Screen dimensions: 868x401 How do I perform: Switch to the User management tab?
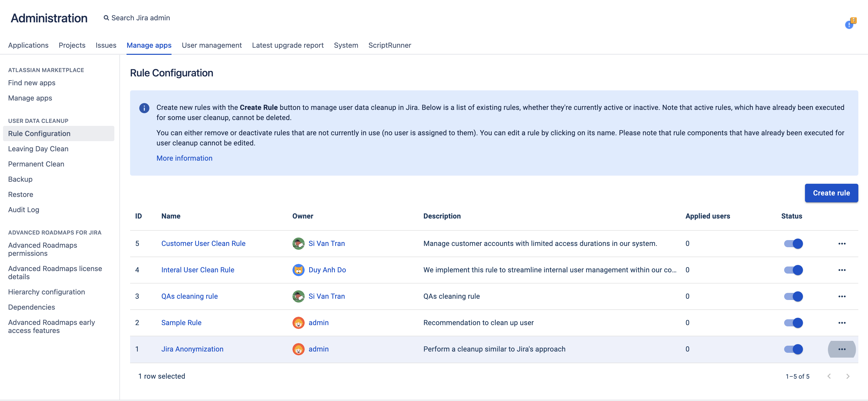(212, 45)
